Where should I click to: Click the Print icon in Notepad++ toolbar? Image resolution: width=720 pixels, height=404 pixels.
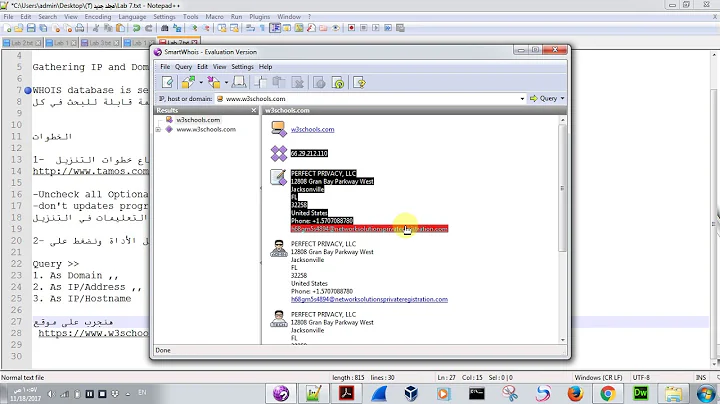coord(80,28)
